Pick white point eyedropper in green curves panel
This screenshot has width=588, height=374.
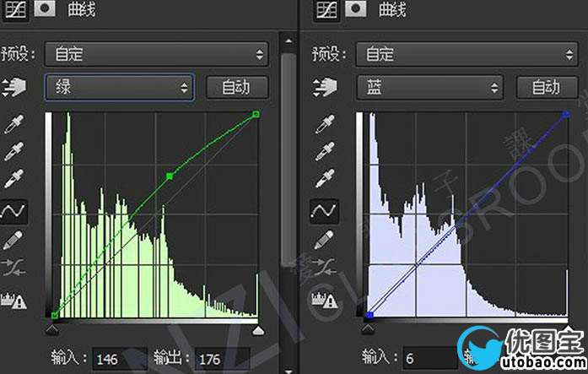(x=13, y=178)
